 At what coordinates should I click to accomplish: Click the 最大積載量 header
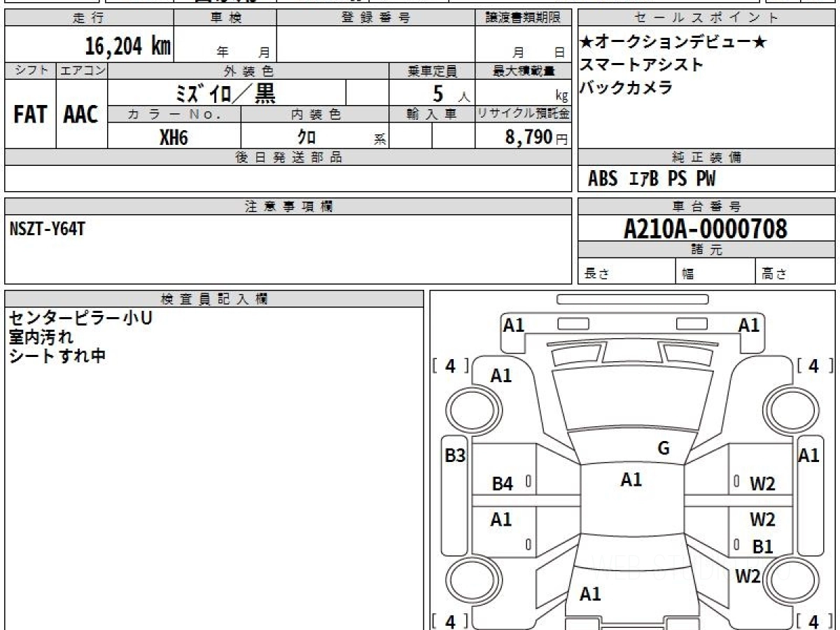tap(524, 71)
